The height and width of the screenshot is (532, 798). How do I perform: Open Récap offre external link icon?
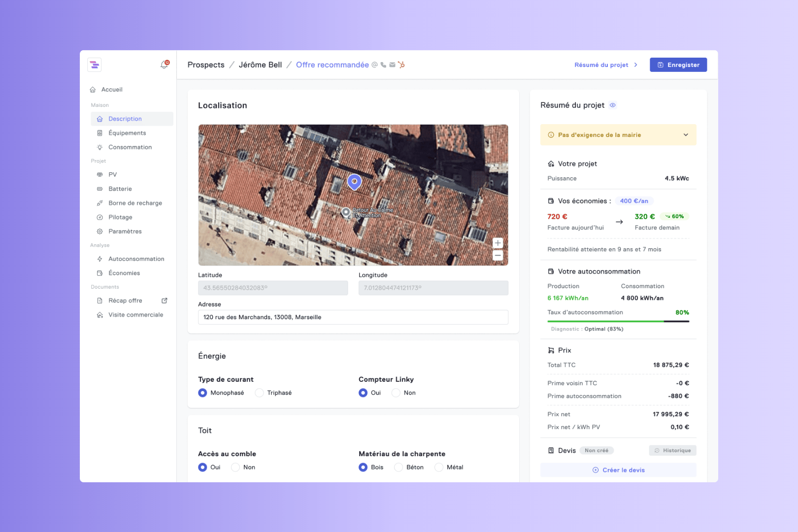(165, 300)
